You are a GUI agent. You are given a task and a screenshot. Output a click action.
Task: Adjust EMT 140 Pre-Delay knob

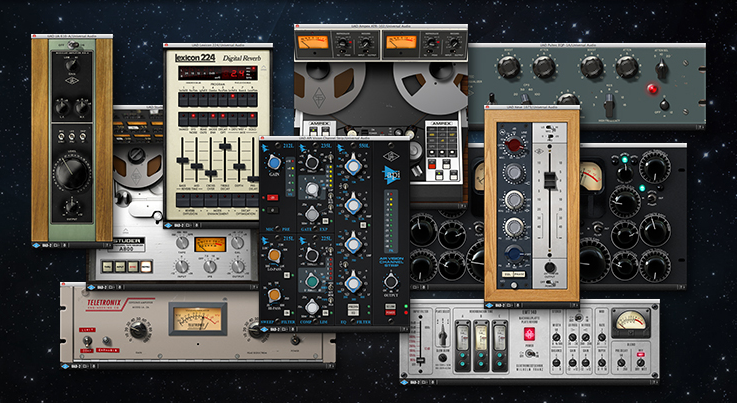621,363
